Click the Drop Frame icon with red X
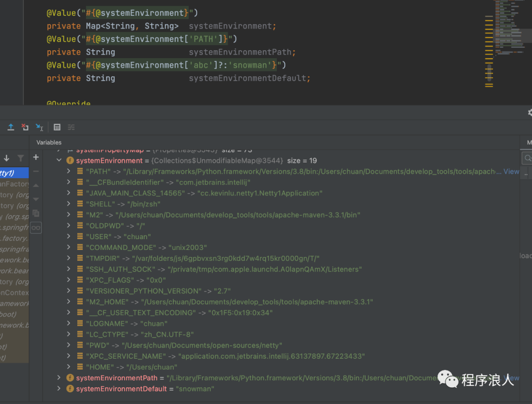Image resolution: width=532 pixels, height=404 pixels. click(25, 127)
